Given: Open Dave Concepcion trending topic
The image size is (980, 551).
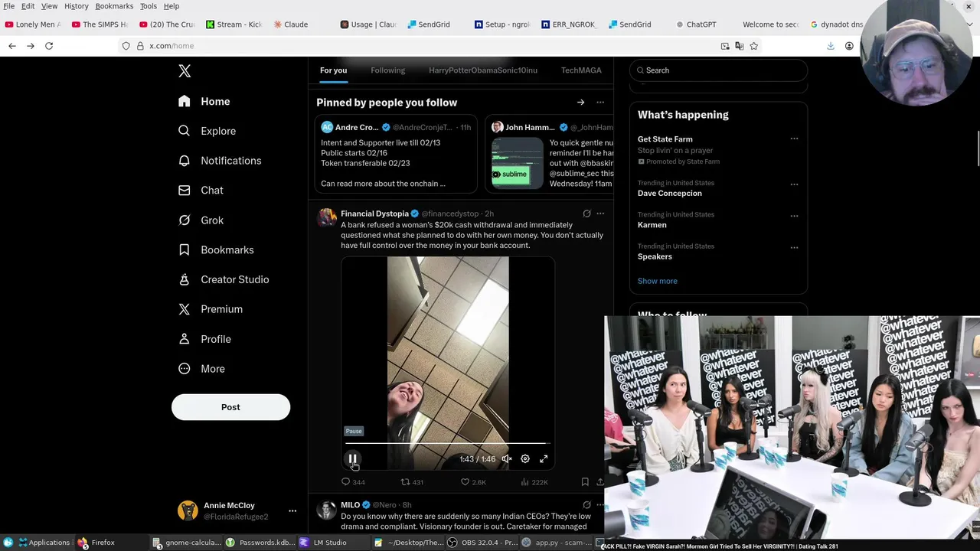Looking at the screenshot, I should coord(670,194).
